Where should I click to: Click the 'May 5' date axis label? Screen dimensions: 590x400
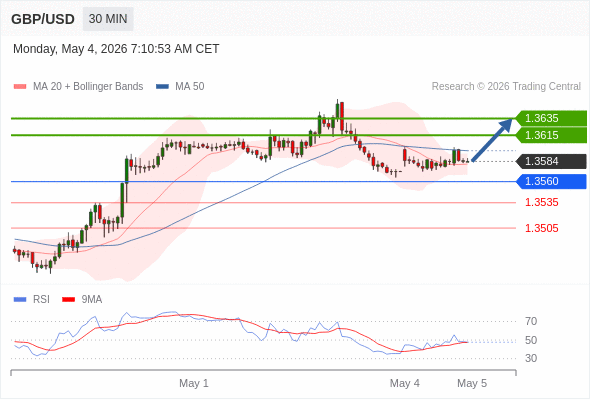coord(472,383)
